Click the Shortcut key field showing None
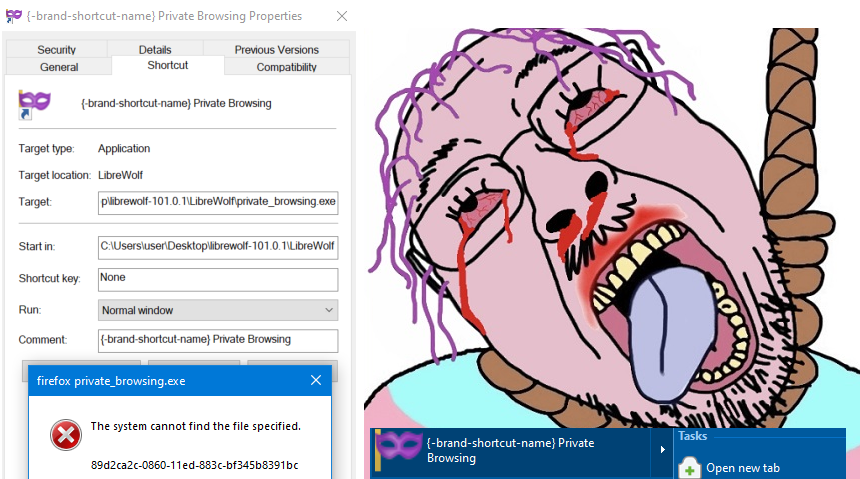The height and width of the screenshot is (479, 860). [218, 279]
